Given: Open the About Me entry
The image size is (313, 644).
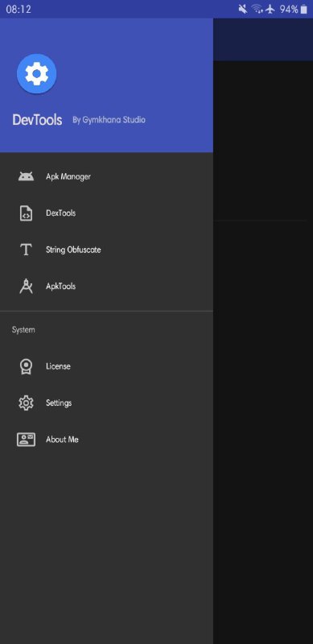Looking at the screenshot, I should tap(106, 440).
